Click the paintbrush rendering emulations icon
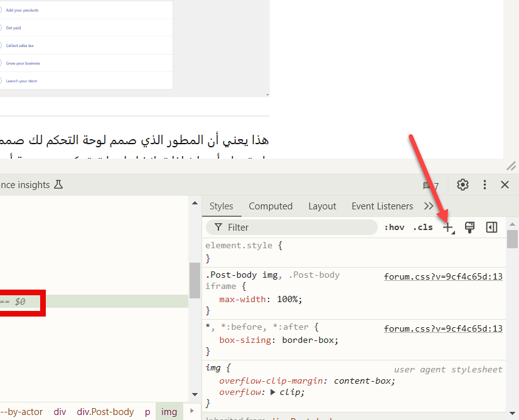Viewport: 519px width, 420px height. pyautogui.click(x=469, y=228)
